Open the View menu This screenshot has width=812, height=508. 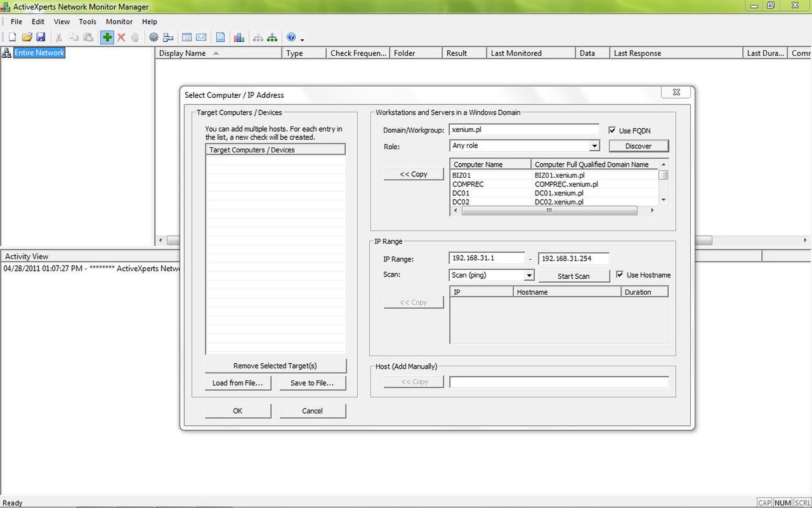click(62, 22)
